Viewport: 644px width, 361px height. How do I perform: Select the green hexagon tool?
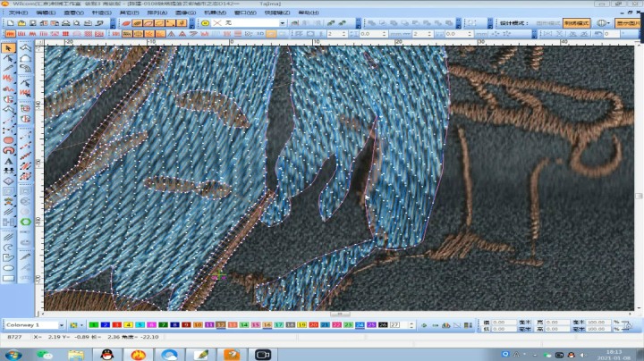coord(25,222)
